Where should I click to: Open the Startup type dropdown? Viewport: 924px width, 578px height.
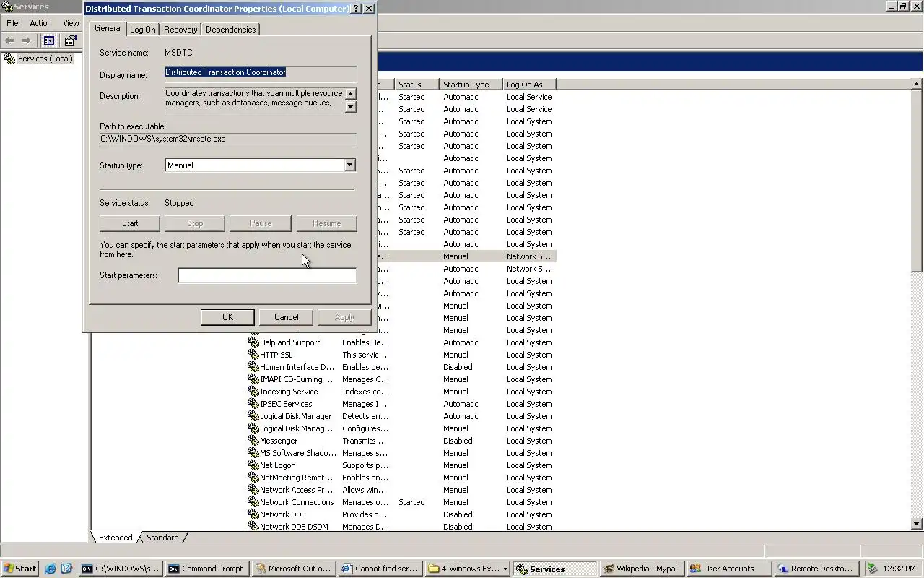349,165
